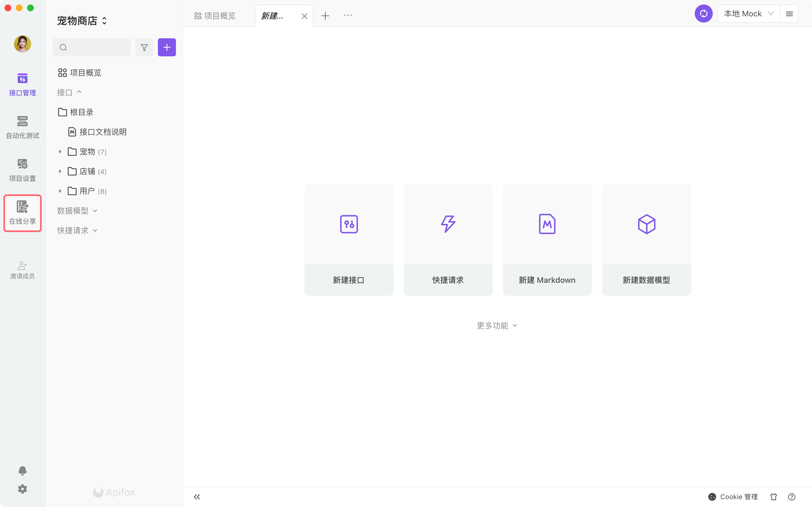Click the purple sync refresh icon

pyautogui.click(x=703, y=14)
